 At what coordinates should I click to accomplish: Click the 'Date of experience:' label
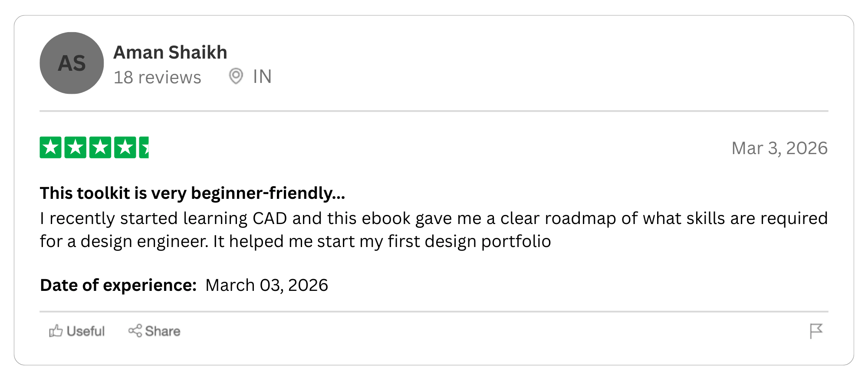pos(118,285)
